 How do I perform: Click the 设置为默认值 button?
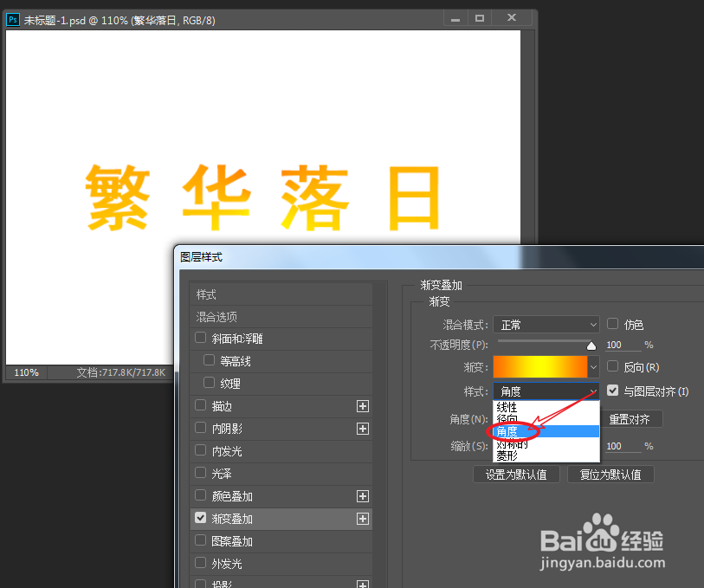click(516, 474)
